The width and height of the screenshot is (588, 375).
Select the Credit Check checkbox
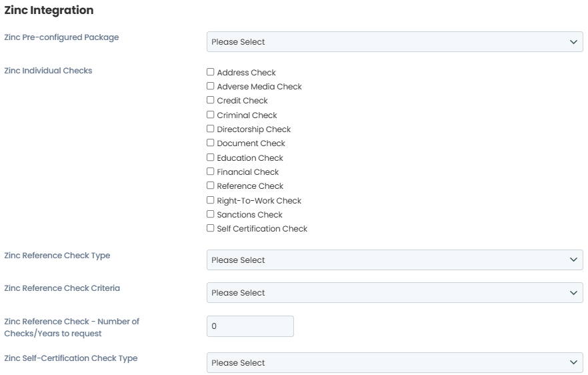point(211,100)
